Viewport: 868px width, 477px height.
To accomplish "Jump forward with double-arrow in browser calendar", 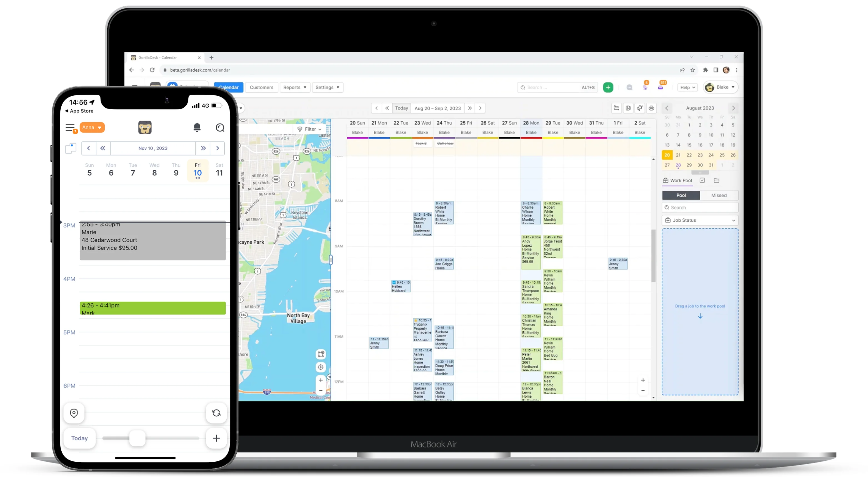I will click(x=470, y=108).
